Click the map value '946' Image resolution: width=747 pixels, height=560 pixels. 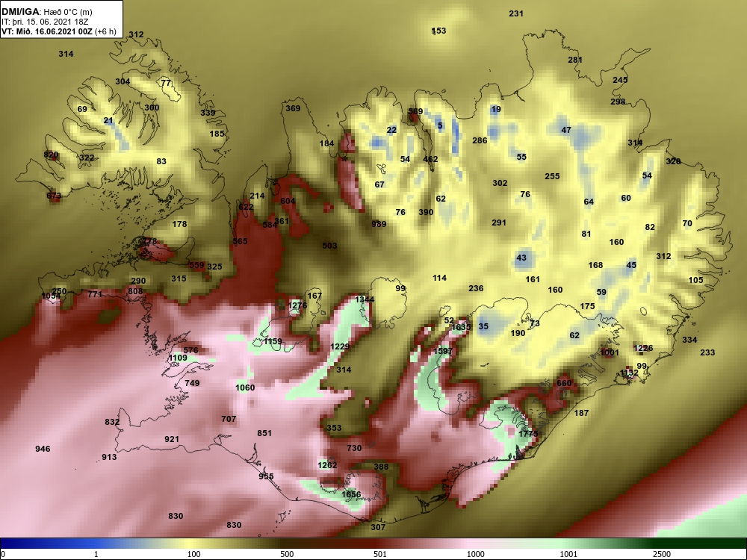coord(43,449)
